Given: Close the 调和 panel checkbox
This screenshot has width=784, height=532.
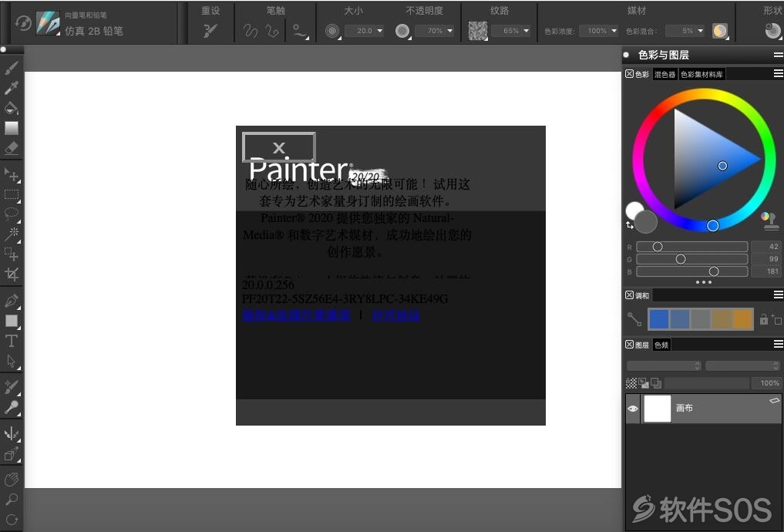Looking at the screenshot, I should (630, 295).
